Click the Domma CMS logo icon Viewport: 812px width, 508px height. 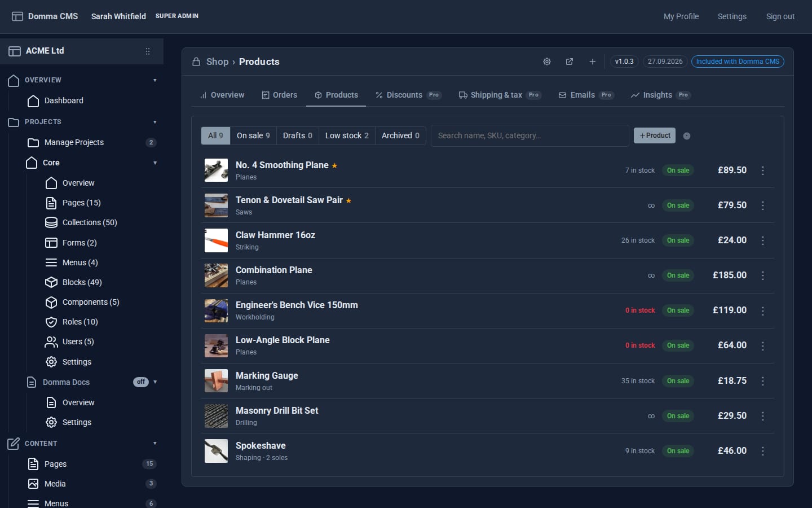(x=17, y=16)
